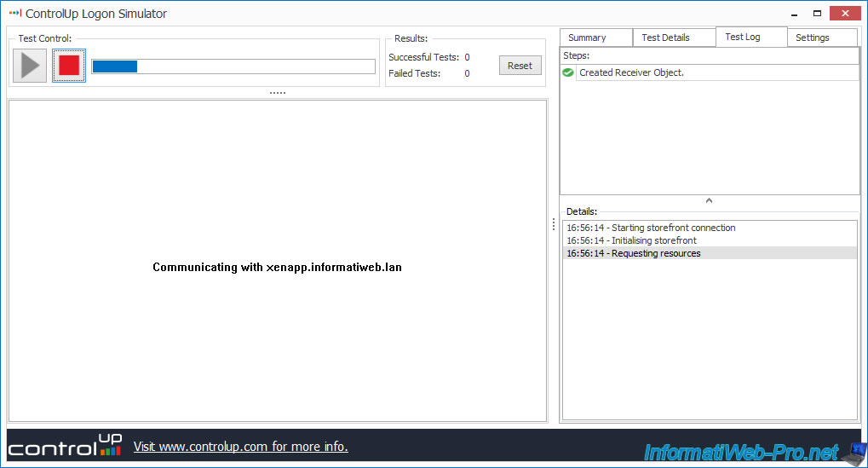The height and width of the screenshot is (468, 868).
Task: Open the www.controlup.com link
Action: point(241,447)
